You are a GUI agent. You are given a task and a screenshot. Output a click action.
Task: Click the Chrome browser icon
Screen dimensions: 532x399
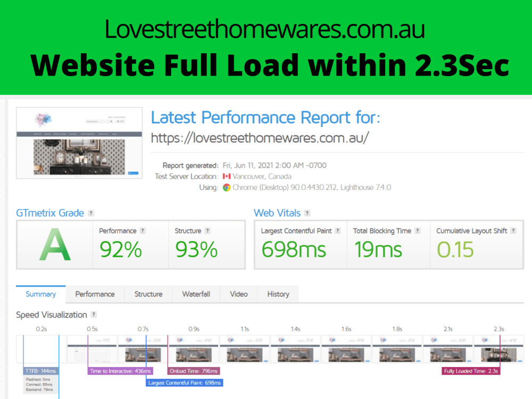pyautogui.click(x=227, y=187)
